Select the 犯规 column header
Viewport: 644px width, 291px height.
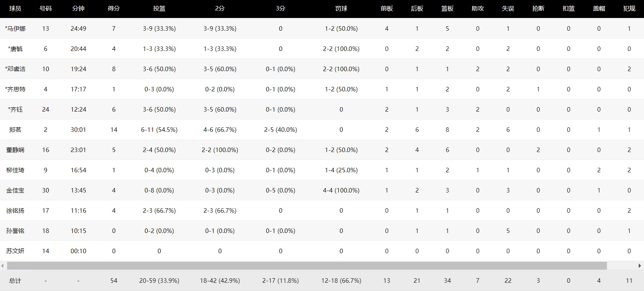click(x=629, y=9)
